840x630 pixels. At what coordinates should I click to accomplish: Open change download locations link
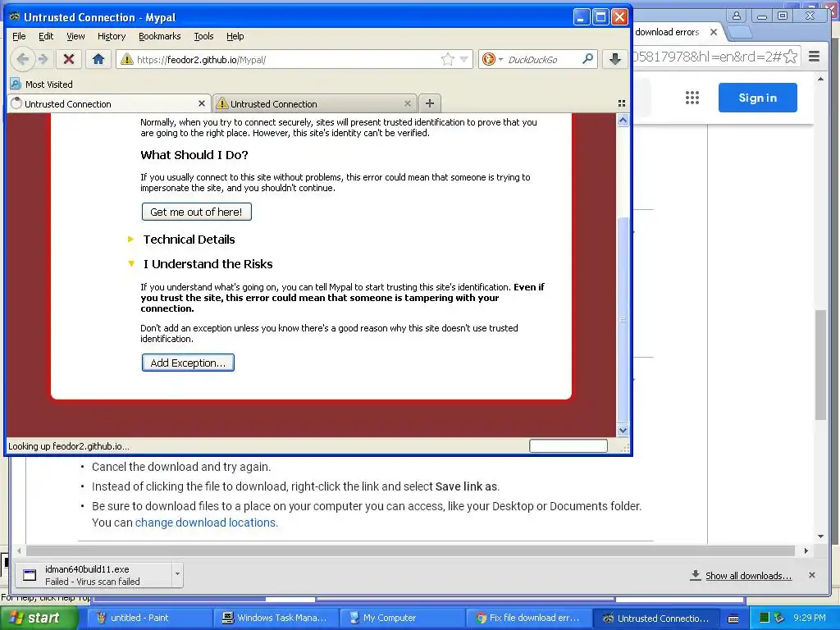tap(206, 523)
